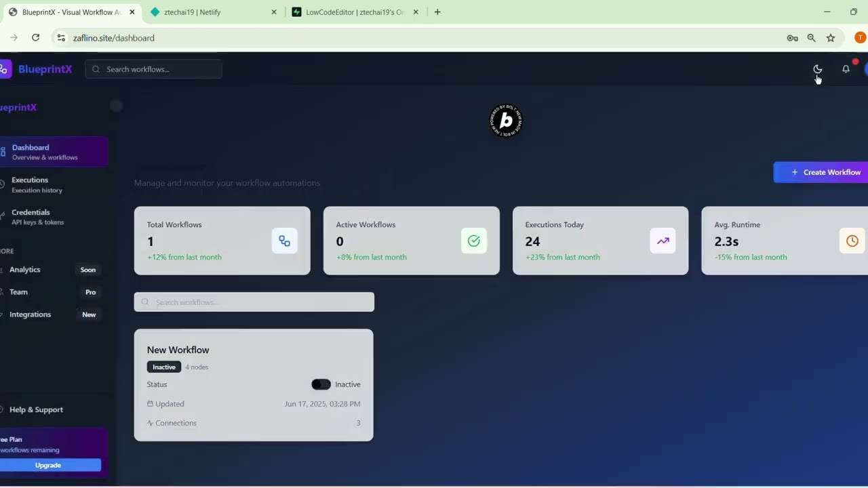Open password manager key icon
Screen dimensions: 868x488
(792, 38)
